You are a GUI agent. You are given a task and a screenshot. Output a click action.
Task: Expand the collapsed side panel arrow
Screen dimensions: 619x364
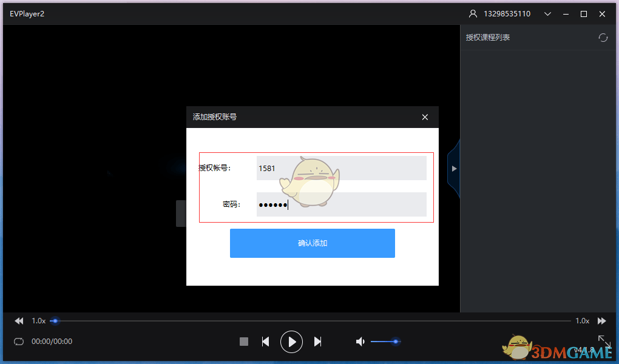click(x=454, y=168)
